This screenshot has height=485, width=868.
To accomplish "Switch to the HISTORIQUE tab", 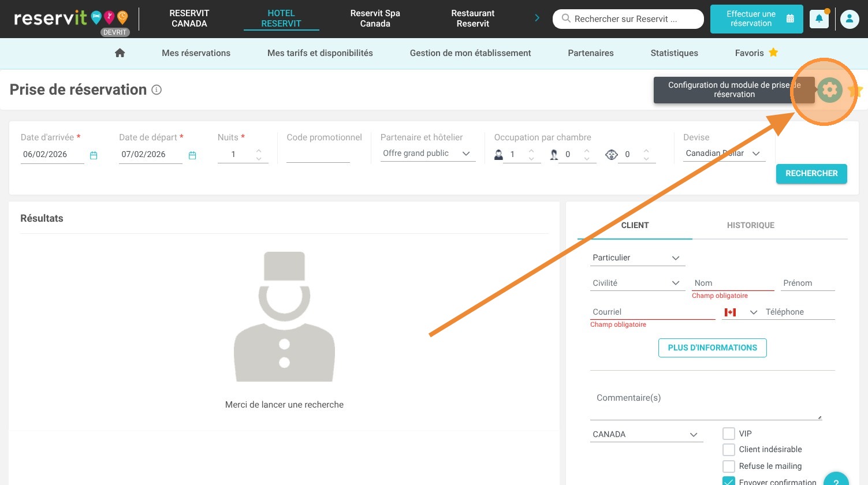I will point(750,225).
